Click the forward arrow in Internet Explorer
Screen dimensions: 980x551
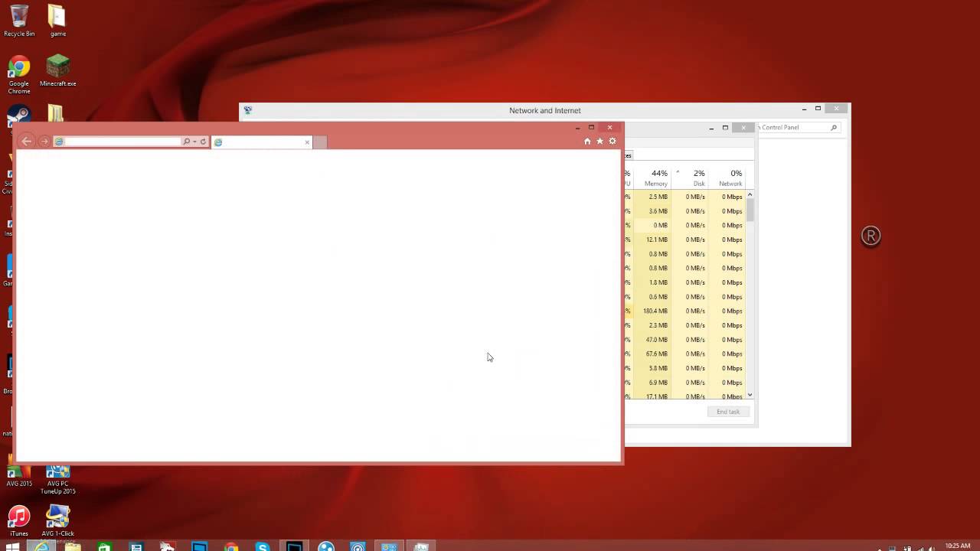pos(44,142)
